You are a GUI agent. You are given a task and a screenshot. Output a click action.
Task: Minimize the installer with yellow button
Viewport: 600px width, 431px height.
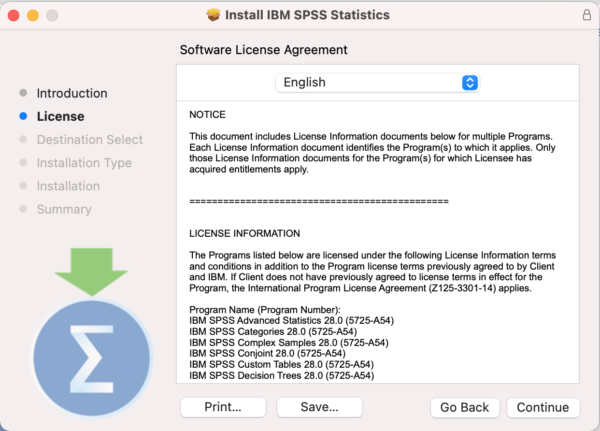(33, 15)
